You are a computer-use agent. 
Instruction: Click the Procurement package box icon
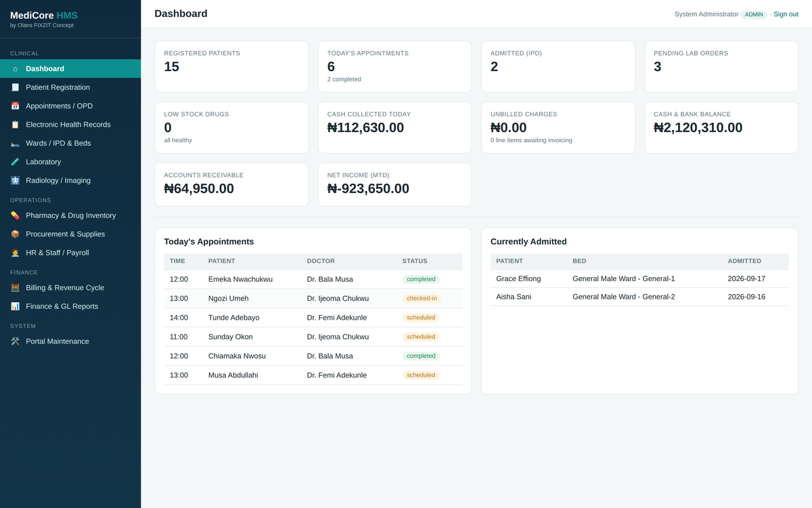[15, 234]
